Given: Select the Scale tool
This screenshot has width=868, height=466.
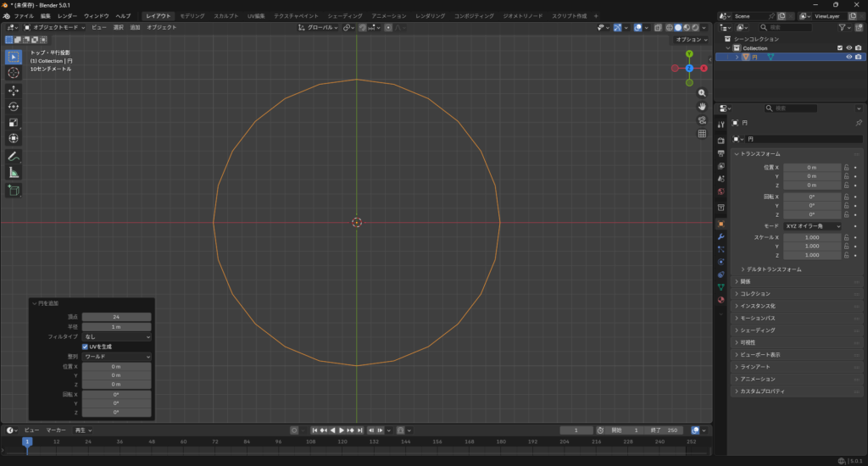Looking at the screenshot, I should (x=14, y=123).
